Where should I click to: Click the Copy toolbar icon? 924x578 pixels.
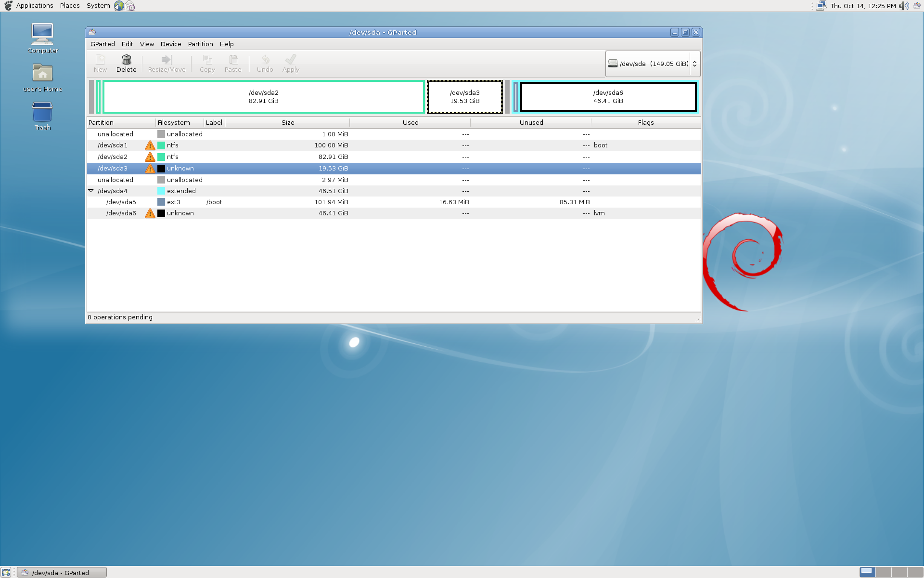click(x=207, y=60)
